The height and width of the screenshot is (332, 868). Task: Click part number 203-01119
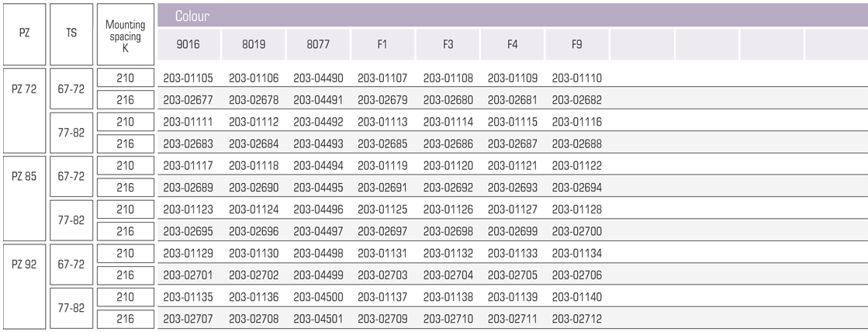(x=382, y=165)
